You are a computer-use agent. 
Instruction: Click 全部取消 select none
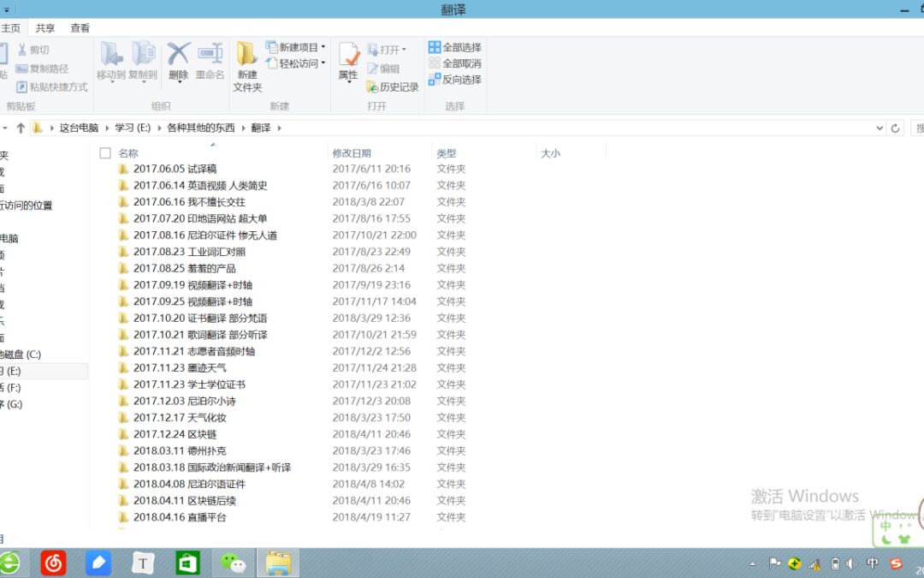(x=455, y=63)
